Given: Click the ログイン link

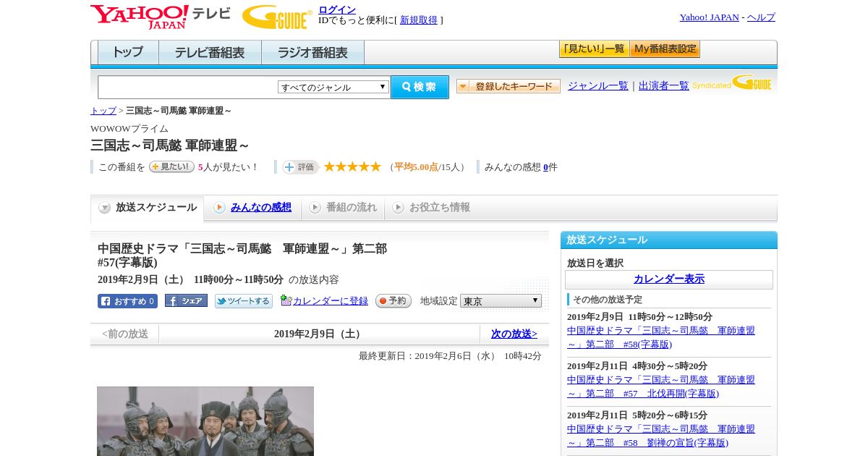Looking at the screenshot, I should tap(337, 9).
